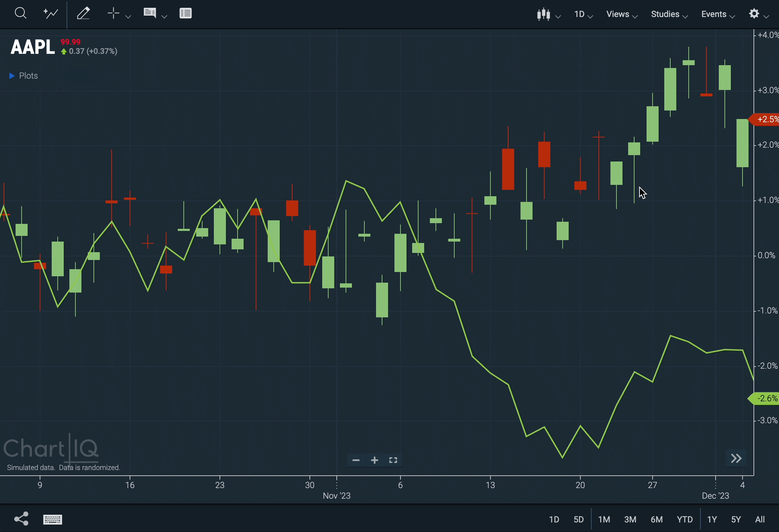The width and height of the screenshot is (779, 532).
Task: Select the YTD range button
Action: [685, 520]
